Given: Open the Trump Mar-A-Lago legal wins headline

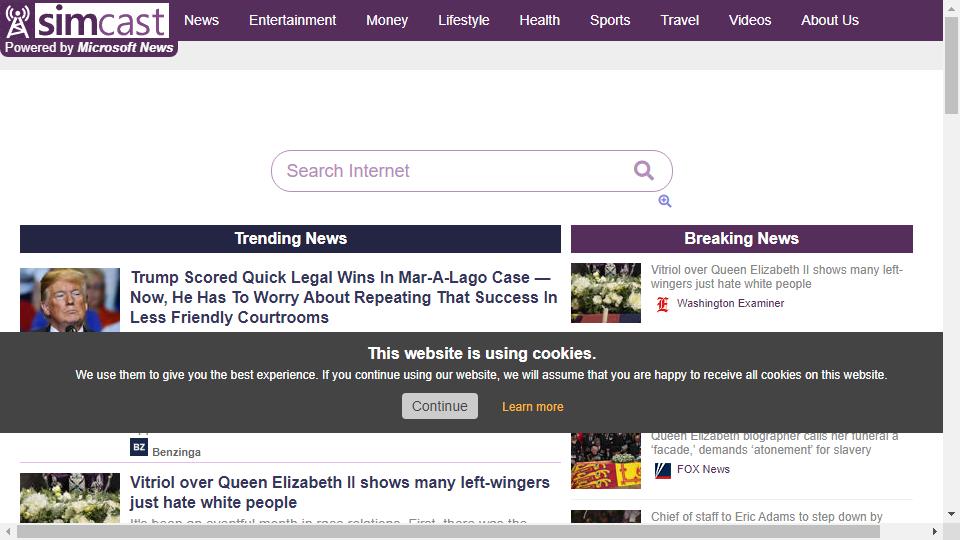Looking at the screenshot, I should coord(343,298).
